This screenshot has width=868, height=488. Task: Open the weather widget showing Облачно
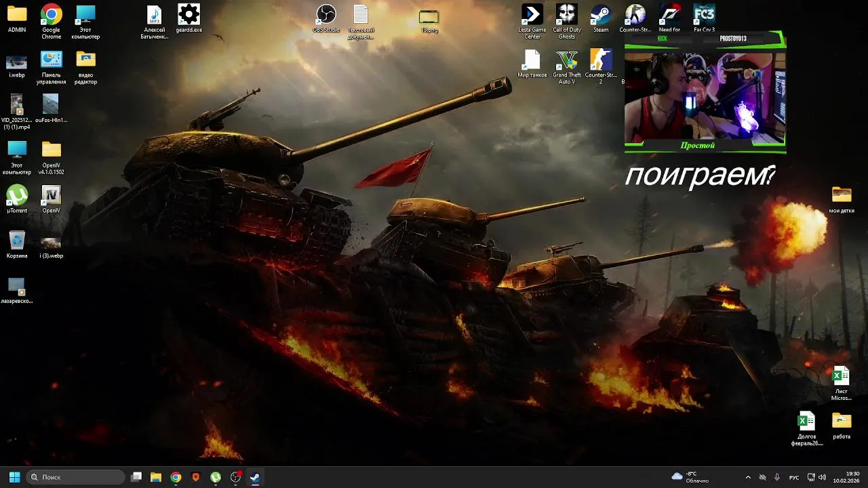point(690,477)
